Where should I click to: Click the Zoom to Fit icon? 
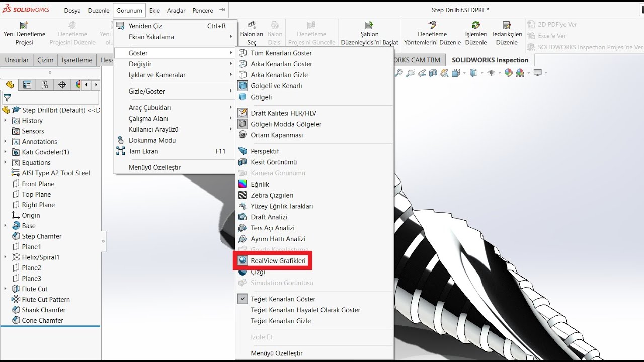[399, 73]
